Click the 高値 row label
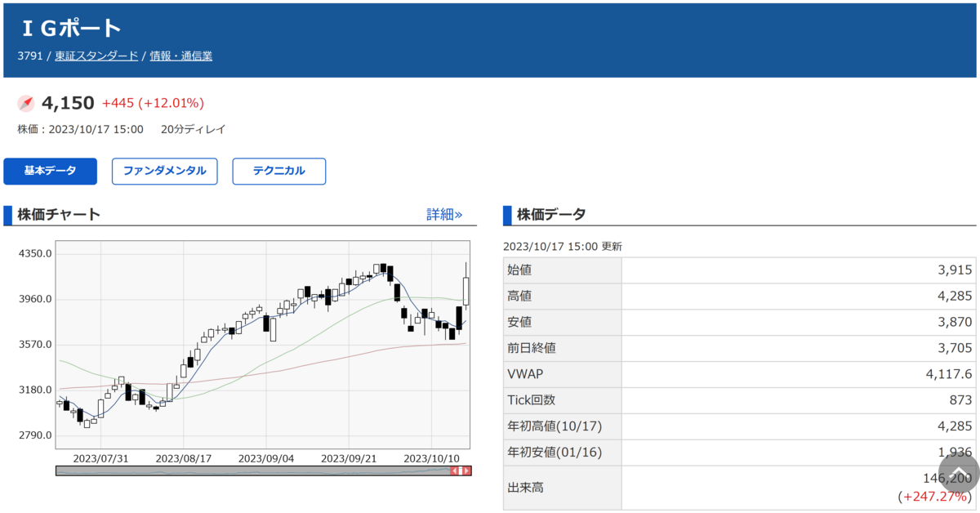The width and height of the screenshot is (980, 513). pos(519,296)
